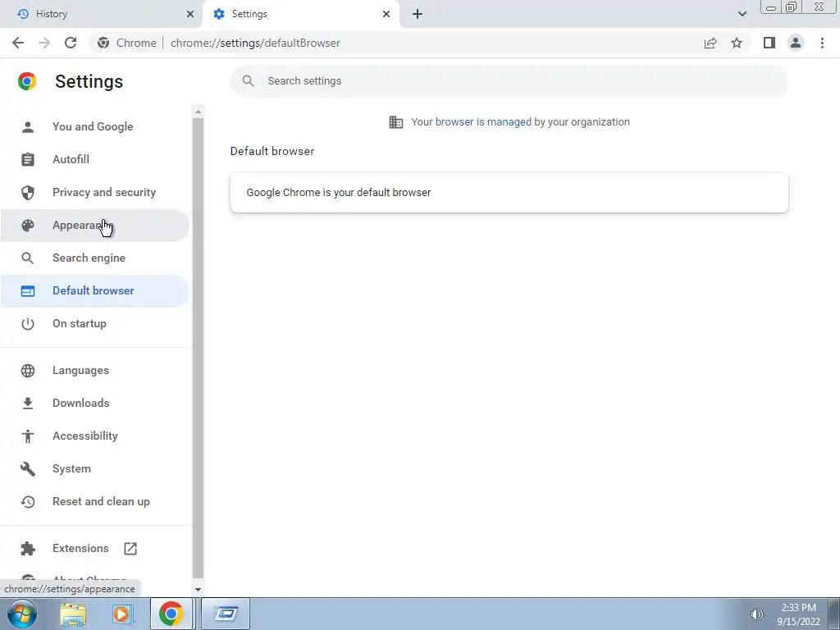Click the address bar URL
This screenshot has height=630, width=840.
tap(255, 43)
